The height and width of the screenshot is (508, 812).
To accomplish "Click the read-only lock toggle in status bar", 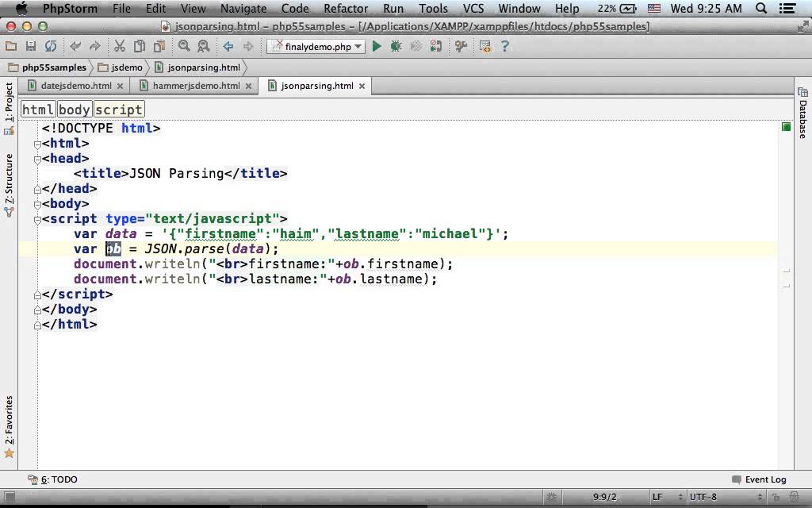I will click(x=776, y=497).
